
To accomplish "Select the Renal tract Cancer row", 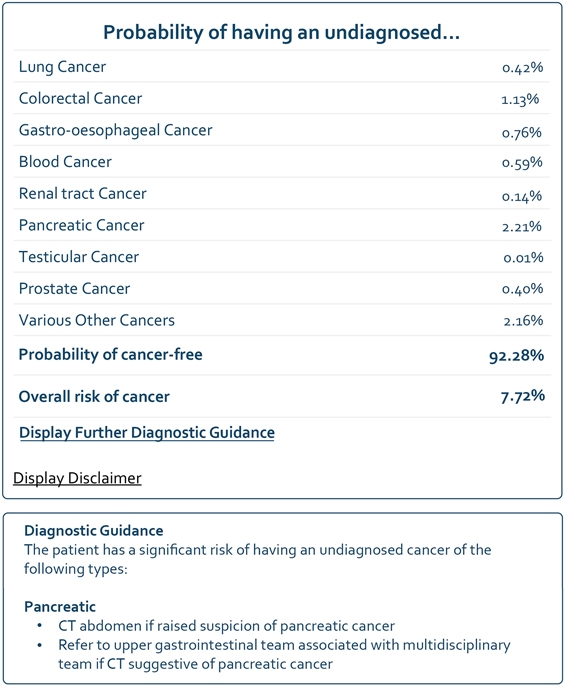I will (282, 193).
